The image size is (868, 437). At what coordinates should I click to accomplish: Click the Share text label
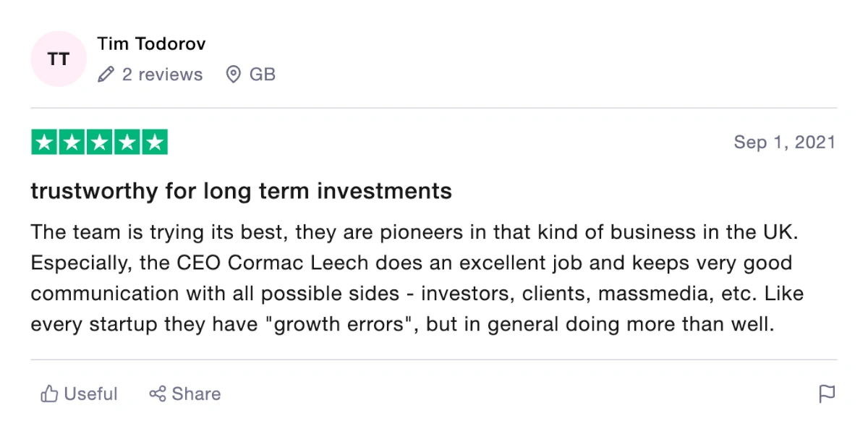(x=196, y=394)
